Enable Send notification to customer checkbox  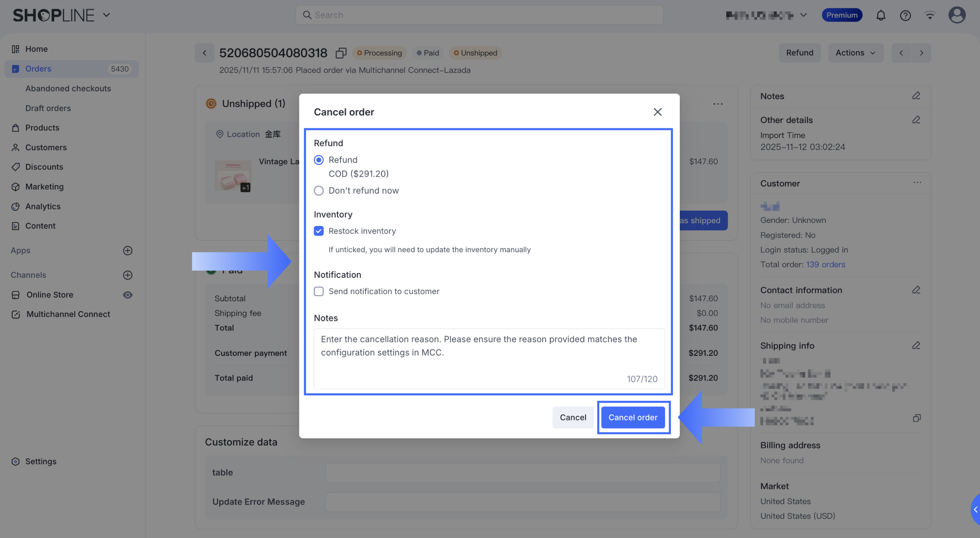(319, 291)
